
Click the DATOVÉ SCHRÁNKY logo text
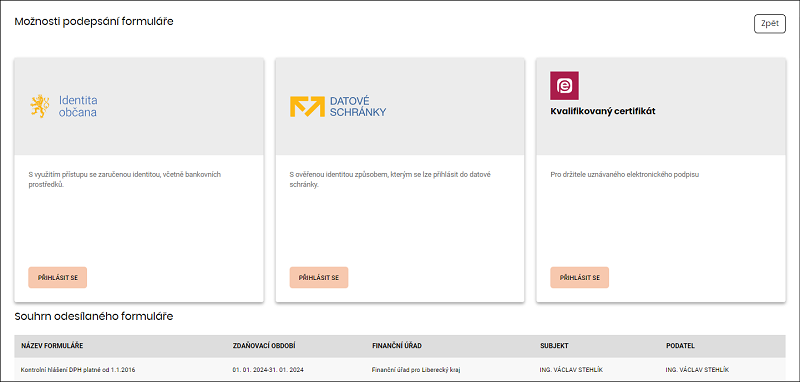click(x=358, y=107)
